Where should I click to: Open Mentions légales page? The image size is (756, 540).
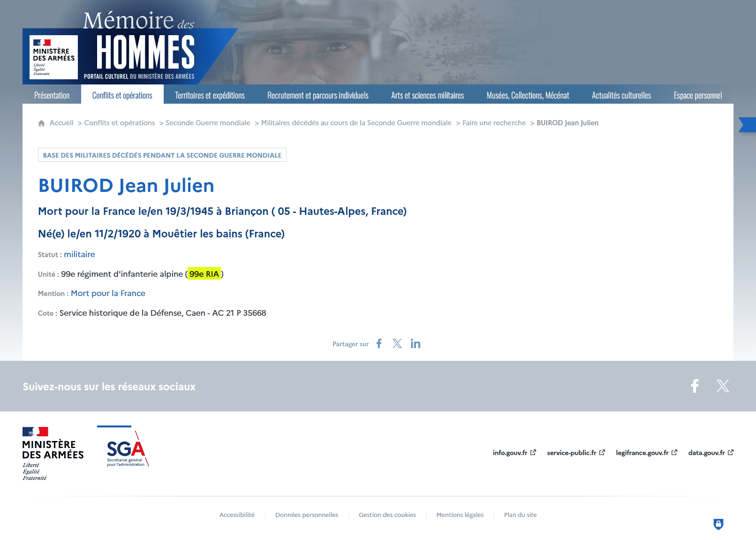point(460,515)
